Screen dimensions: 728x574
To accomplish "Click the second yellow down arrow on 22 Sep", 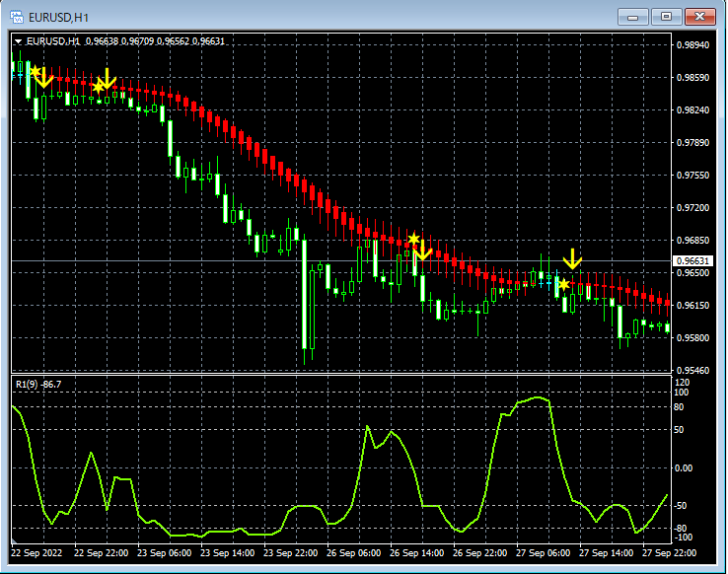I will tap(107, 79).
